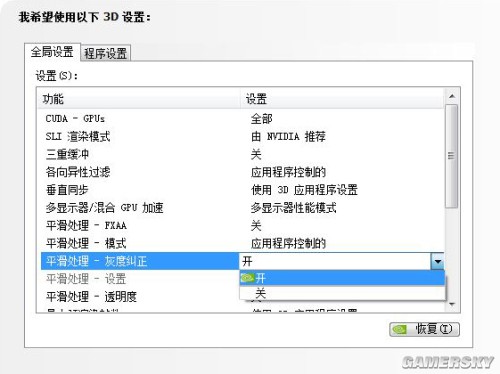Click the settings list scrollbar thumb
This screenshot has height=374, width=500.
[451, 156]
